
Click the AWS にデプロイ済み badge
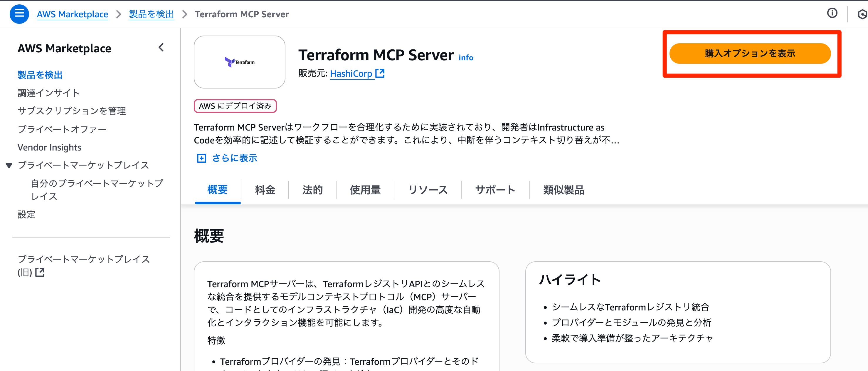pyautogui.click(x=235, y=106)
